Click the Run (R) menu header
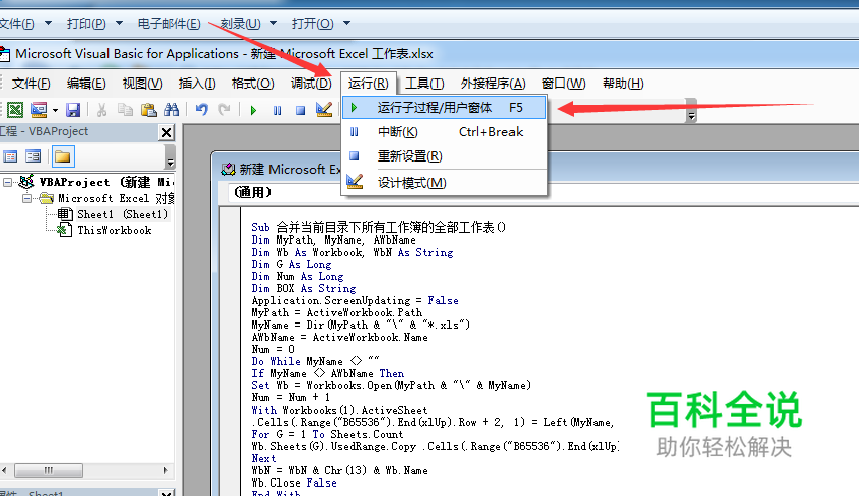The height and width of the screenshot is (496, 859). pos(368,83)
